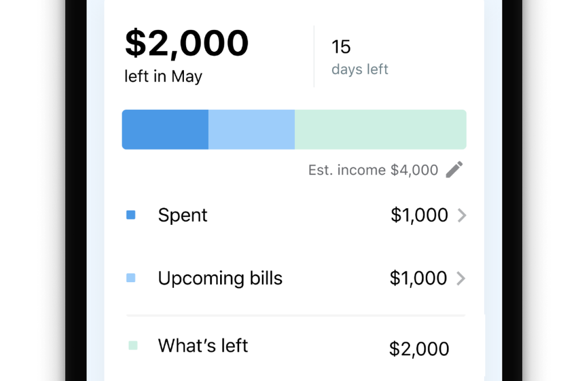
Task: Tap the large bold $2,000 heading
Action: [x=187, y=43]
